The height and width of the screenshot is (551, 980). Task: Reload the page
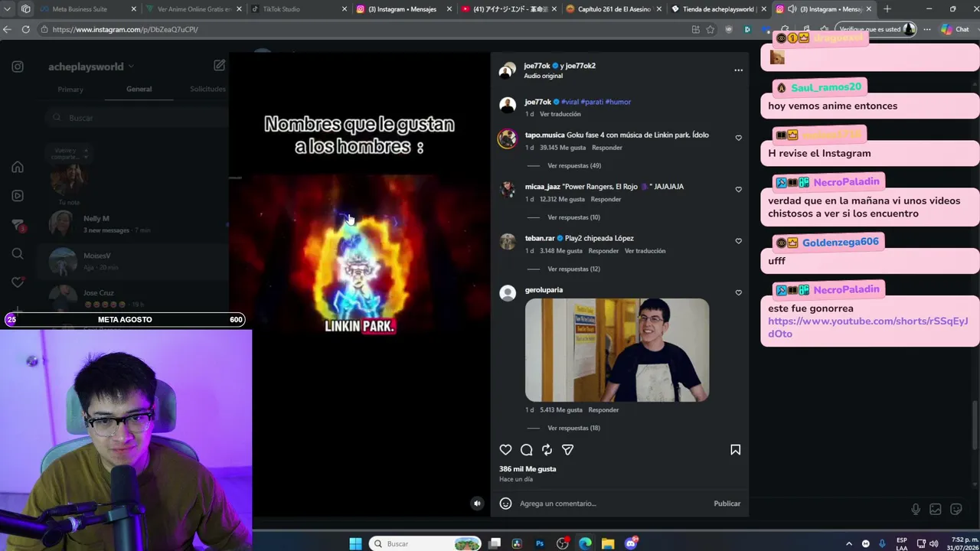[x=25, y=29]
